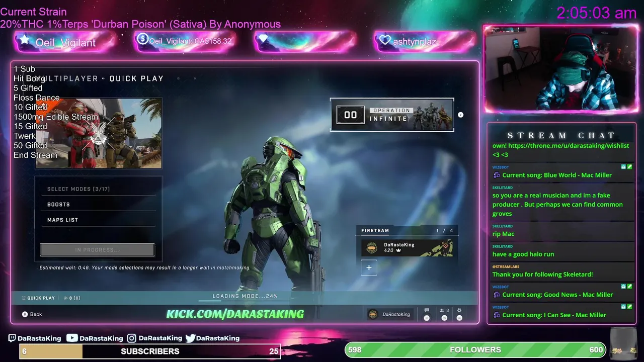Click the YouTube logo icon
The height and width of the screenshot is (362, 644).
coord(72,338)
